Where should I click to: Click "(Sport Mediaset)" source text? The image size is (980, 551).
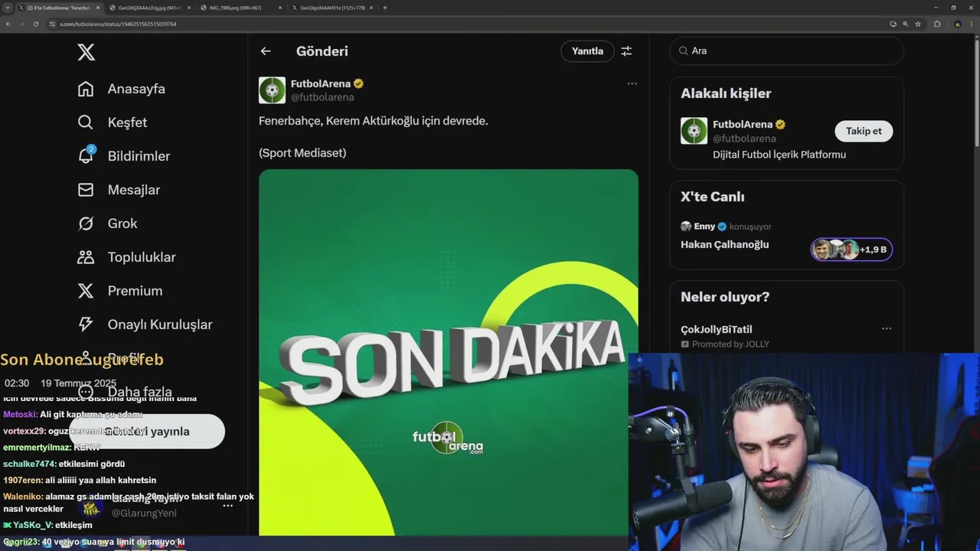coord(302,153)
